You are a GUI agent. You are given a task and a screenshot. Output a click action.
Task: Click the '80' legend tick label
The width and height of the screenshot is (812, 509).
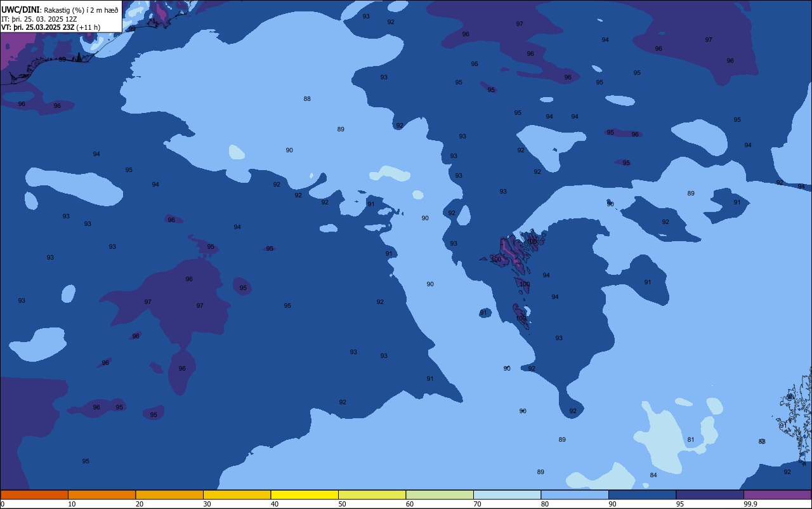545,504
